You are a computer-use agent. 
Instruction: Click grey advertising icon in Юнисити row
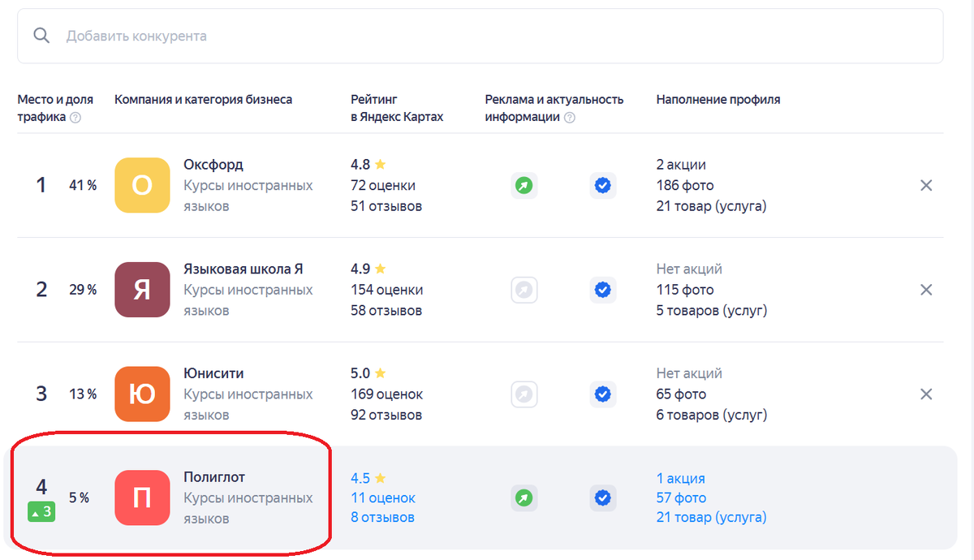[524, 394]
